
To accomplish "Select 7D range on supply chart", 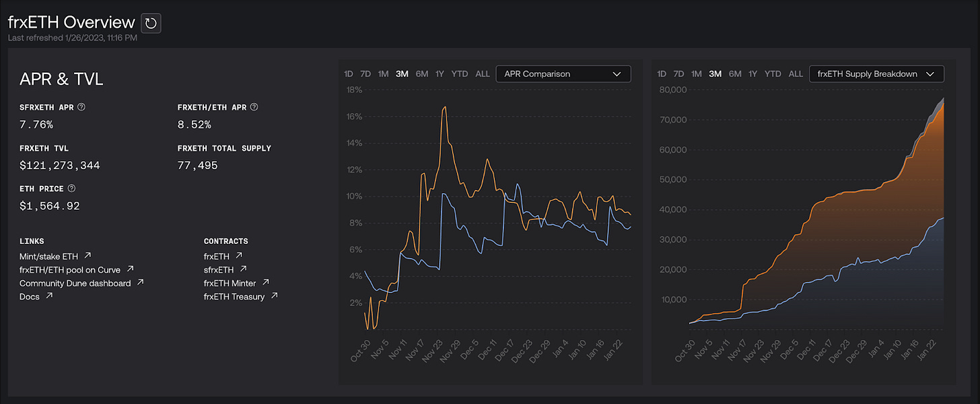I will 678,74.
